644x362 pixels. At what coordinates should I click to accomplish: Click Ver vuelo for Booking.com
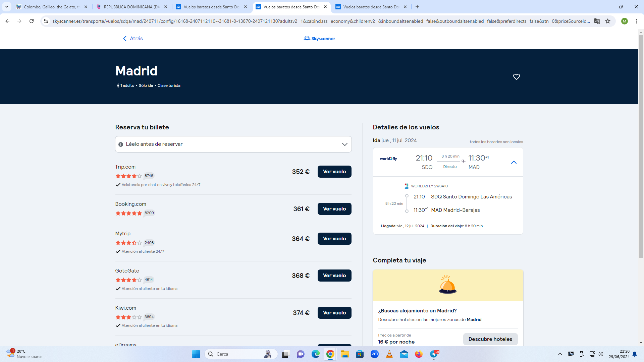(334, 209)
